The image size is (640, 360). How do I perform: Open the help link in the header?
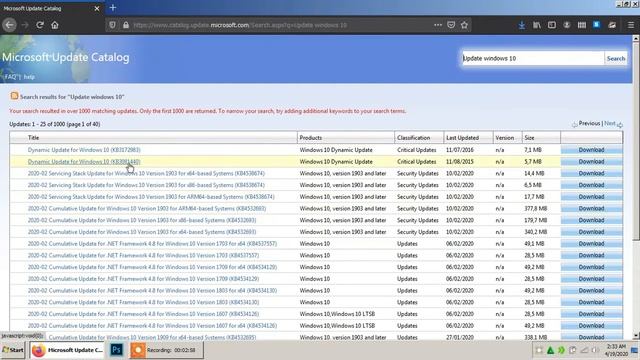coord(29,77)
